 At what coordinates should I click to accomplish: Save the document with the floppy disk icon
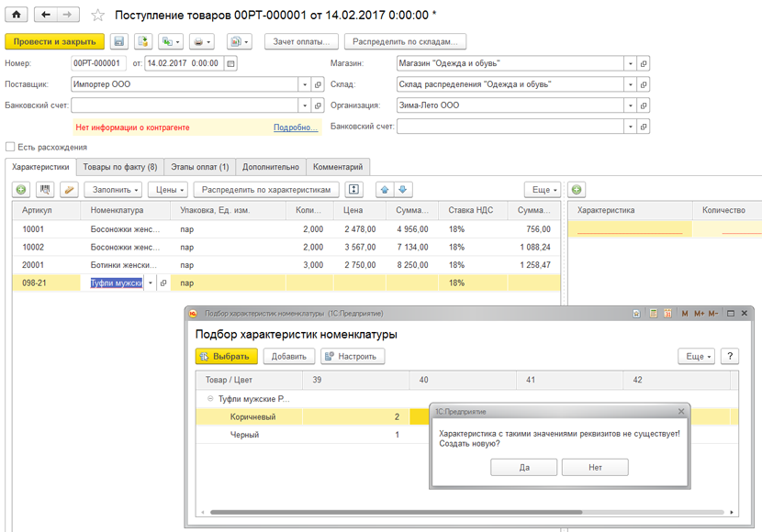[x=118, y=42]
